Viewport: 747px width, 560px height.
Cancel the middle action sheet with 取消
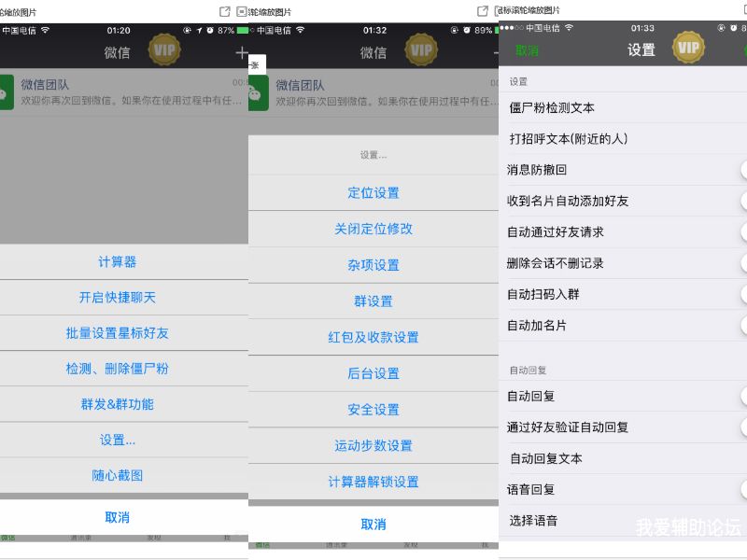click(373, 525)
